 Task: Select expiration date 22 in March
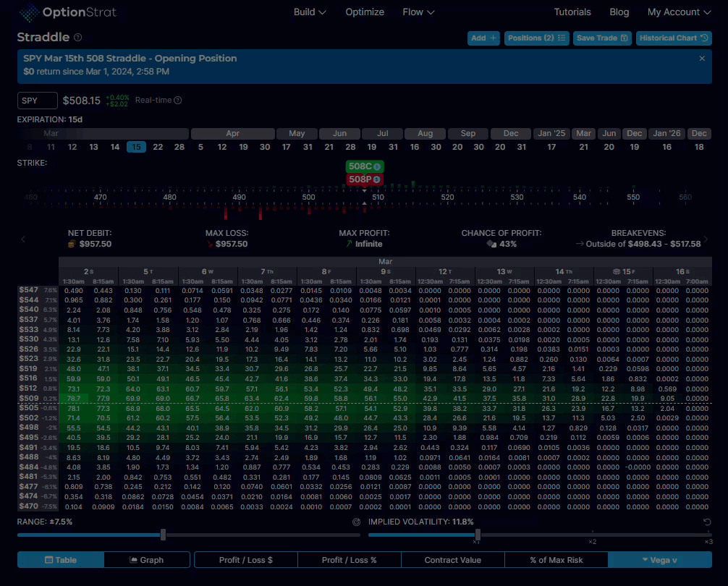(158, 147)
